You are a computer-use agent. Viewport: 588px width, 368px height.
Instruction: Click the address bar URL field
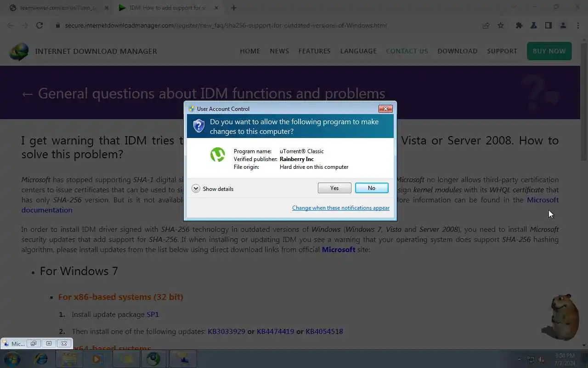tap(226, 25)
